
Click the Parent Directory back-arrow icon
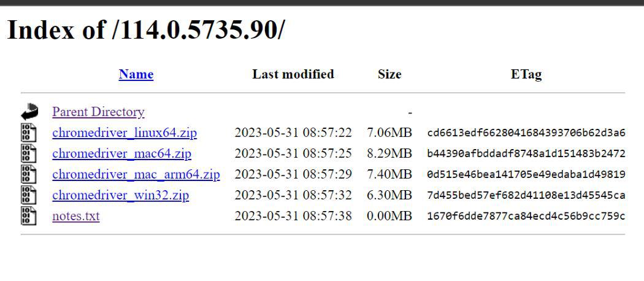tap(29, 112)
